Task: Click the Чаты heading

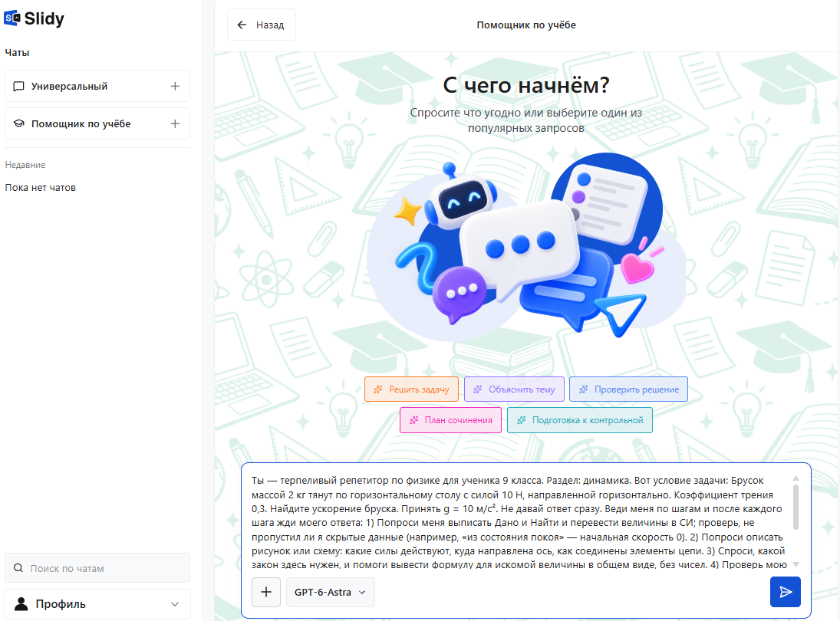Action: click(17, 52)
